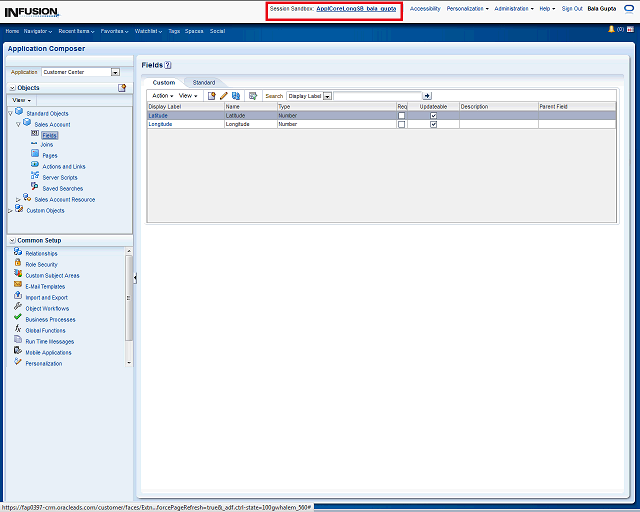Click the pencil edit field icon
Viewport: 640px width, 512px height.
[224, 96]
